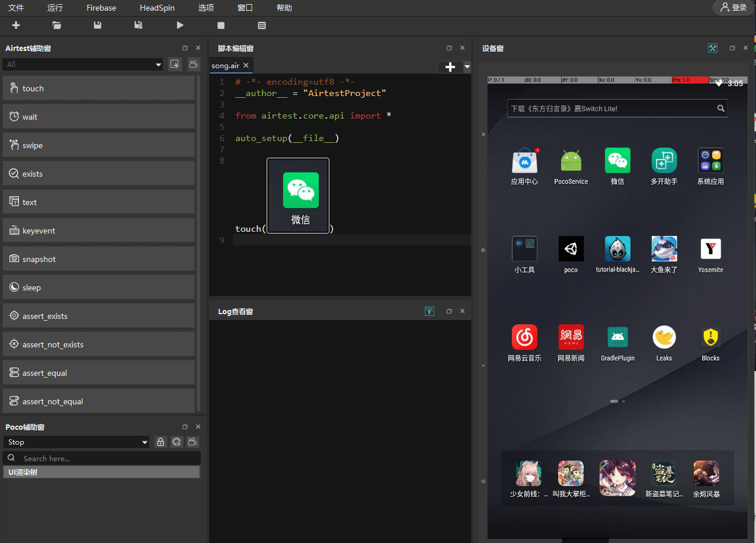Expand the dropdown arrow beside the plus button
The width and height of the screenshot is (756, 543).
tap(467, 67)
